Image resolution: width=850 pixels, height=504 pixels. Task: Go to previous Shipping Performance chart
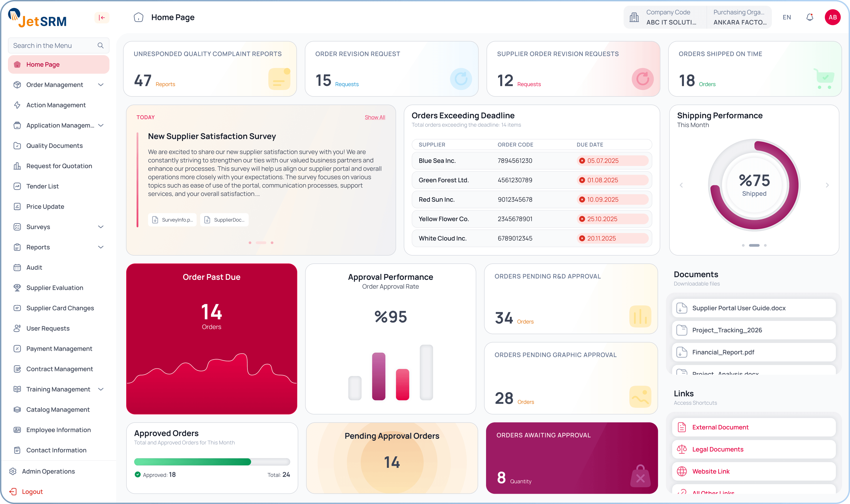(681, 185)
